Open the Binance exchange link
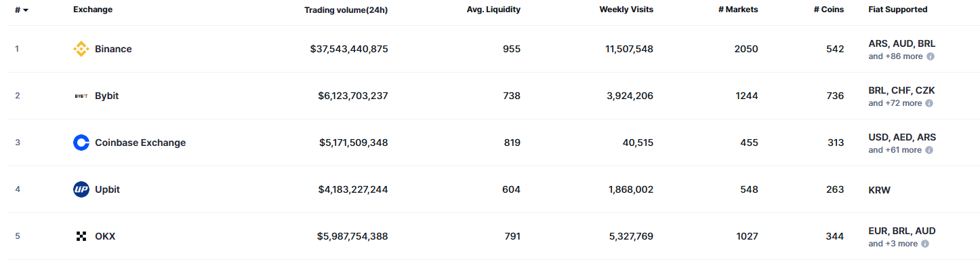The width and height of the screenshot is (980, 262). pyautogui.click(x=113, y=49)
